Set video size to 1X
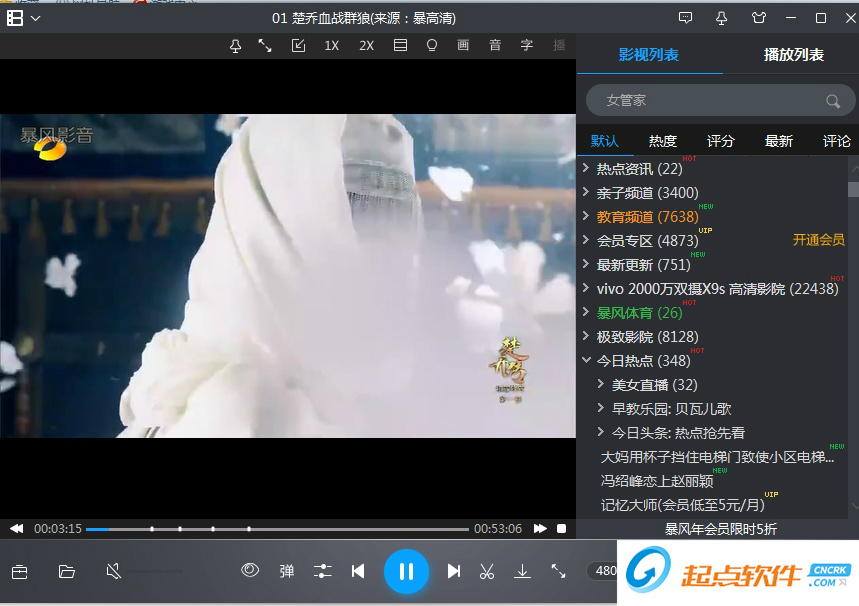 pyautogui.click(x=331, y=45)
